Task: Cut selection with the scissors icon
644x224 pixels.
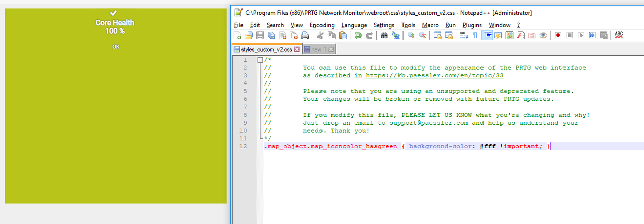Action: 319,35
